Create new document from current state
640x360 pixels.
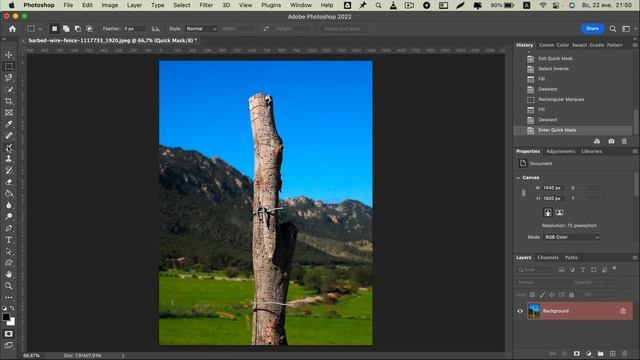pos(597,141)
